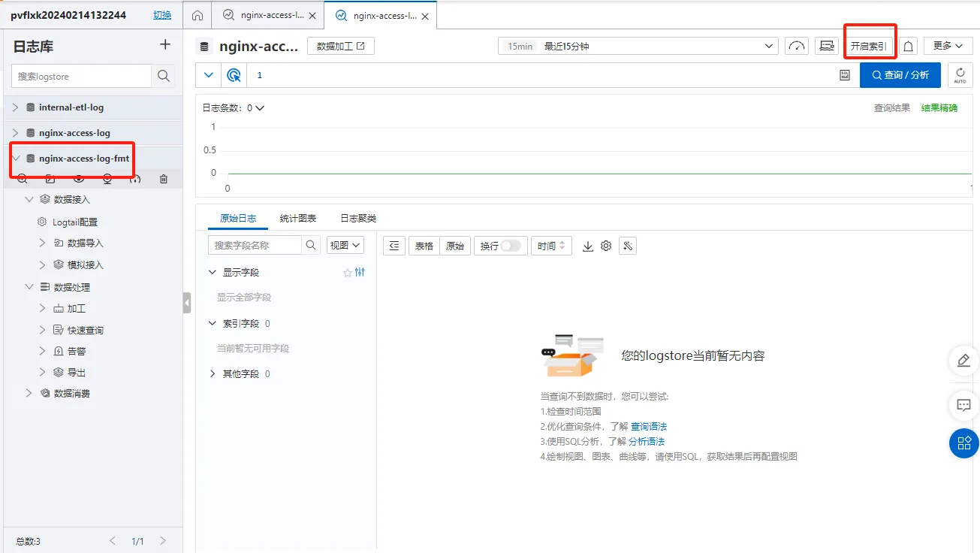
Task: Select 原始 display mode
Action: pos(455,246)
